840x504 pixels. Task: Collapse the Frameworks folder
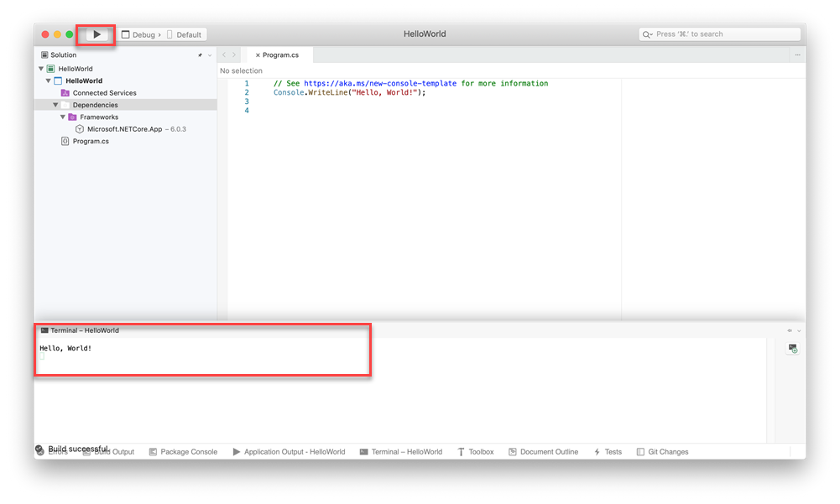[x=62, y=117]
